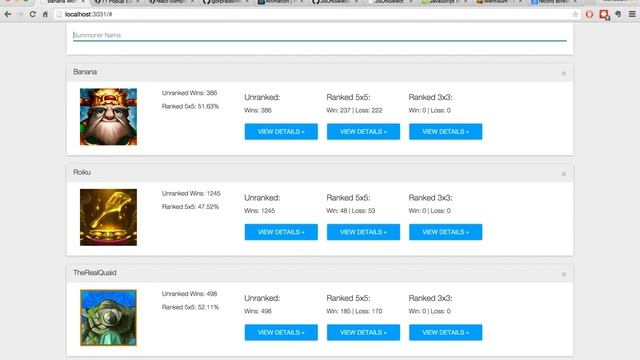
Task: Click the Summoner Name input field
Action: coord(320,36)
